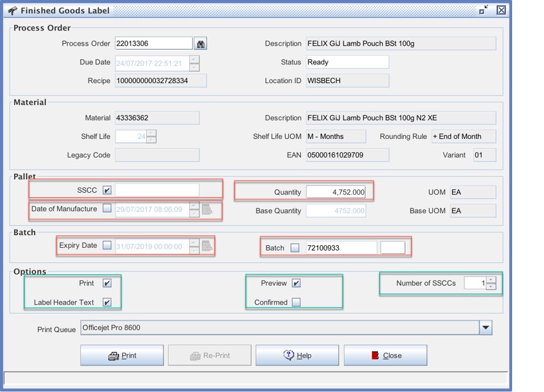Open the Date of Manufacture calendar icon
The width and height of the screenshot is (544, 392).
pos(207,209)
